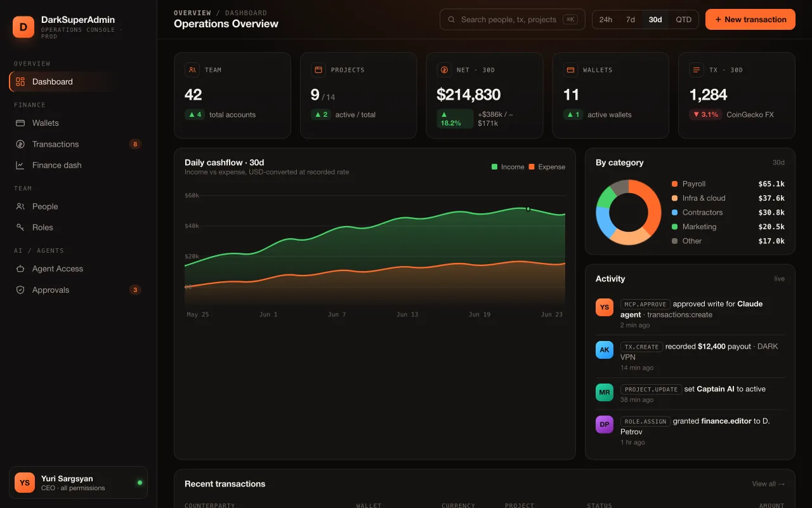812x508 pixels.
Task: Click the Overview breadcrumb link
Action: tap(192, 13)
